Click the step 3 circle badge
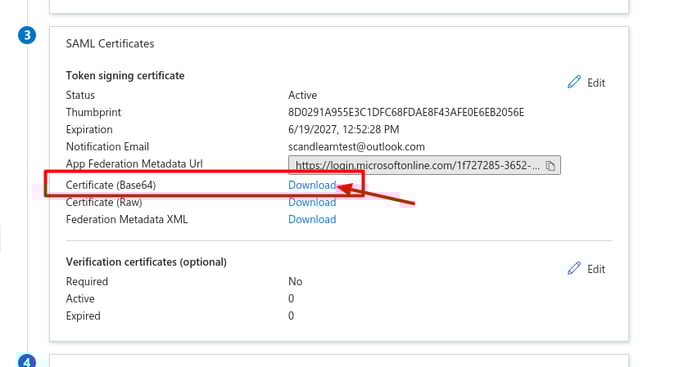The width and height of the screenshot is (688, 367). 27,35
